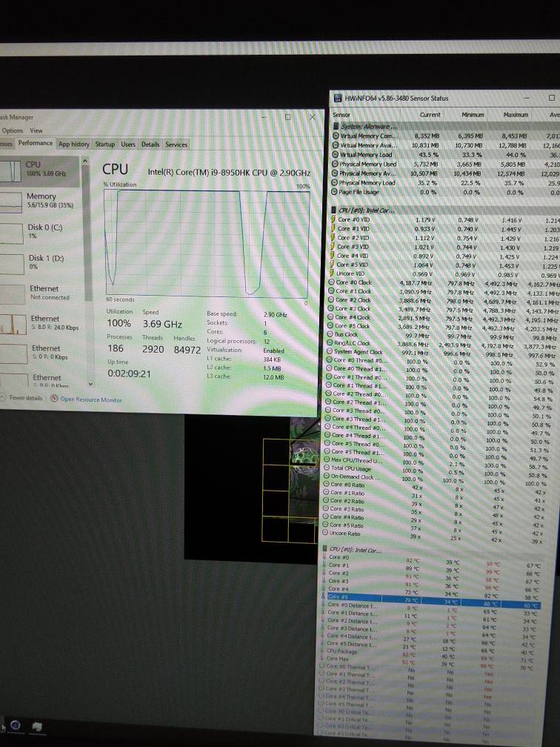Click the Bus Clock row icon

click(x=330, y=334)
